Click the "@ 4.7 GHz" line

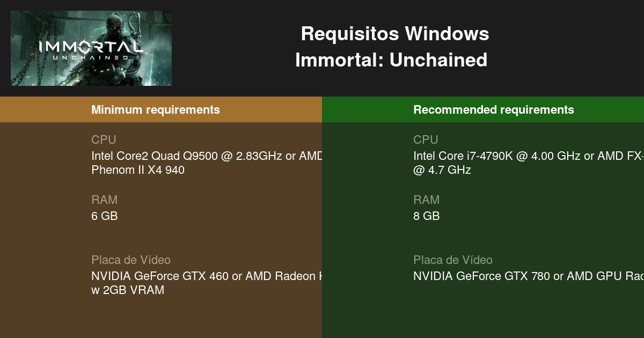[x=442, y=170]
